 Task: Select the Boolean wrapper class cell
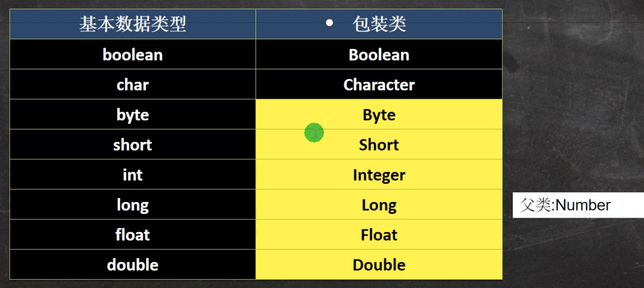point(379,55)
